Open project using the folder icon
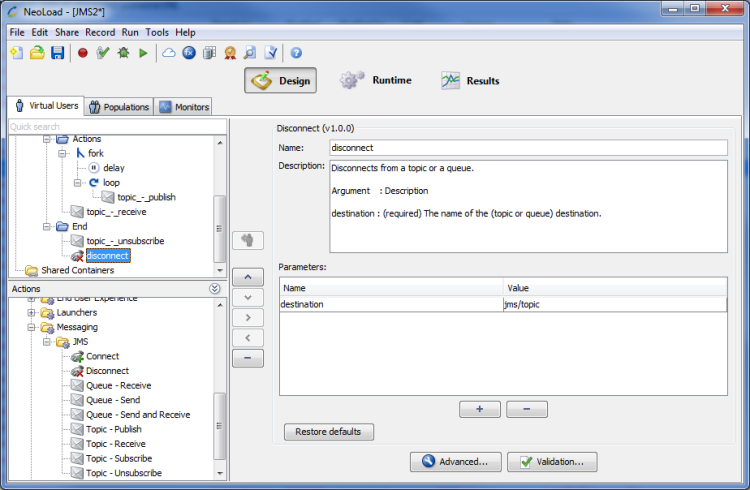 pos(37,52)
